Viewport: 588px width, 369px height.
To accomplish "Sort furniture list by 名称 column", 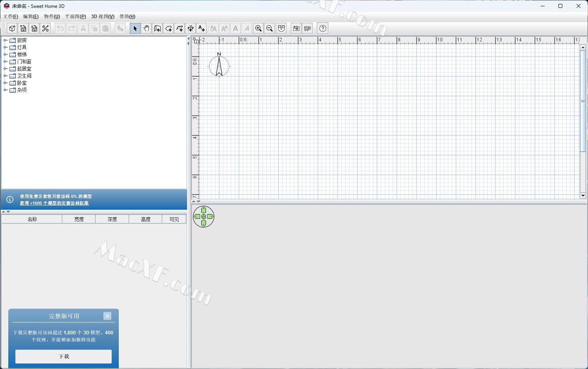I will (x=32, y=219).
